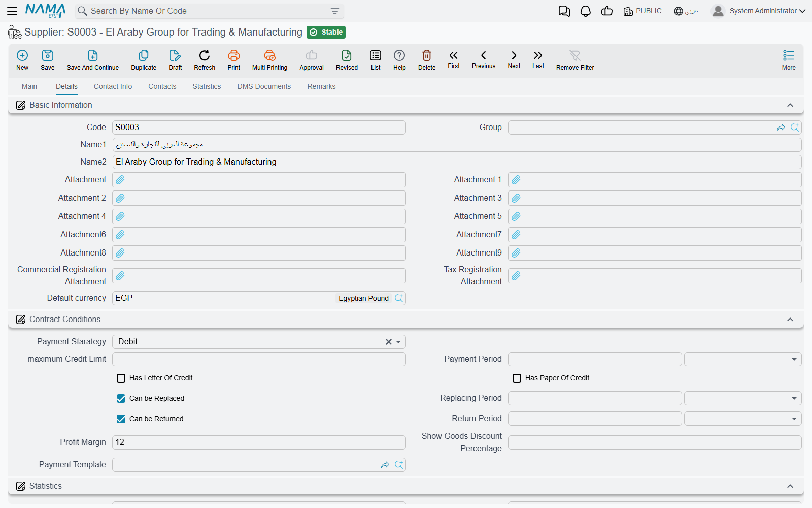Open System Administrator user menu
The height and width of the screenshot is (508, 812).
click(759, 11)
